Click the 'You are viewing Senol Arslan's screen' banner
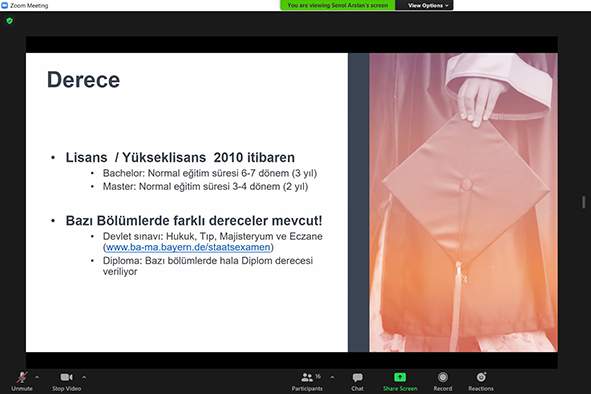The width and height of the screenshot is (591, 394). click(x=337, y=5)
